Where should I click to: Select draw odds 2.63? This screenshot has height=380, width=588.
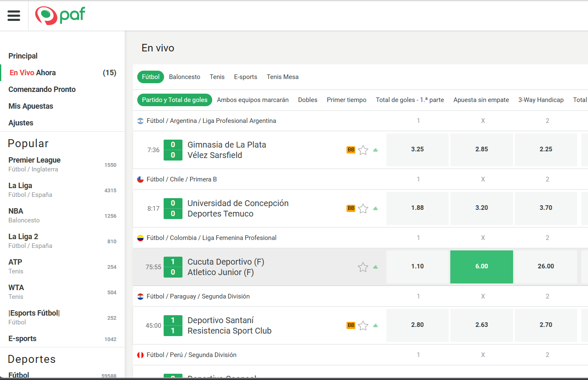coord(482,325)
